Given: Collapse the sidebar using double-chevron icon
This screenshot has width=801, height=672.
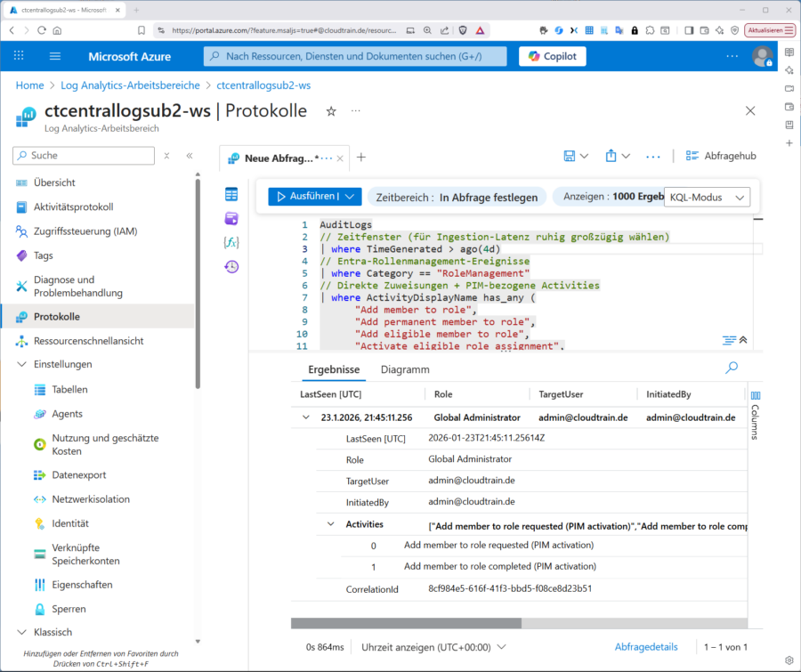Looking at the screenshot, I should tap(190, 156).
